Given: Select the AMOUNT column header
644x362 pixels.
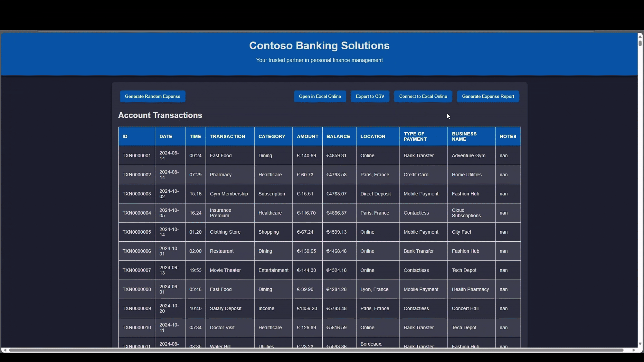Looking at the screenshot, I should pos(308,136).
